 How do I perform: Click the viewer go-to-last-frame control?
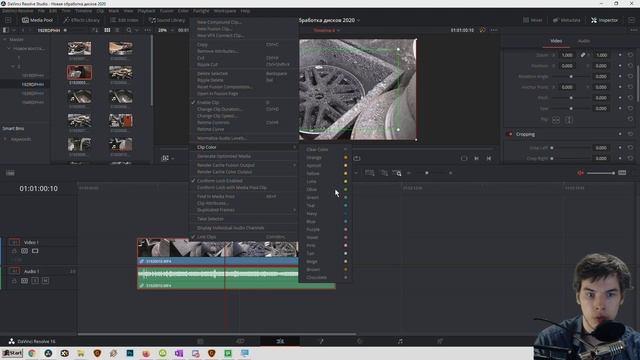[476, 158]
